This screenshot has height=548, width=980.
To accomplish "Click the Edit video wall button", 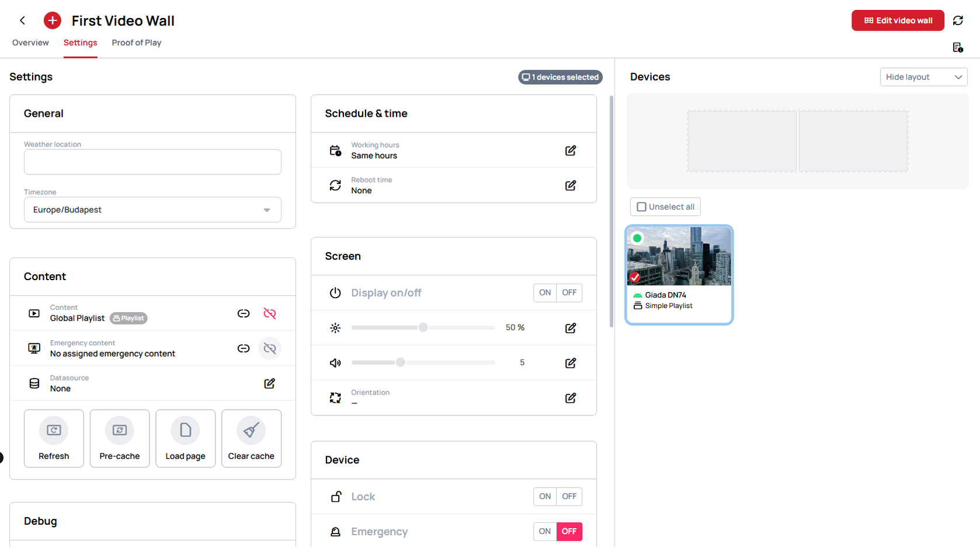I will (898, 20).
